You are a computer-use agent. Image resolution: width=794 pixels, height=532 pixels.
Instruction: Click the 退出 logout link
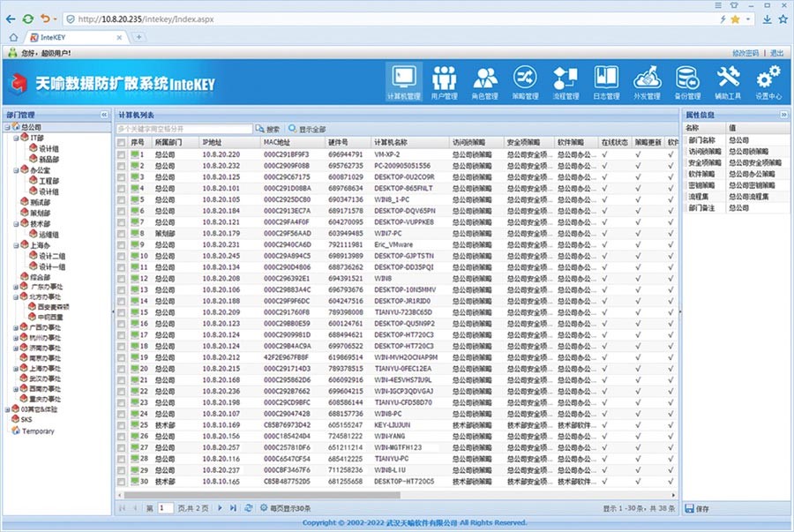pyautogui.click(x=776, y=53)
